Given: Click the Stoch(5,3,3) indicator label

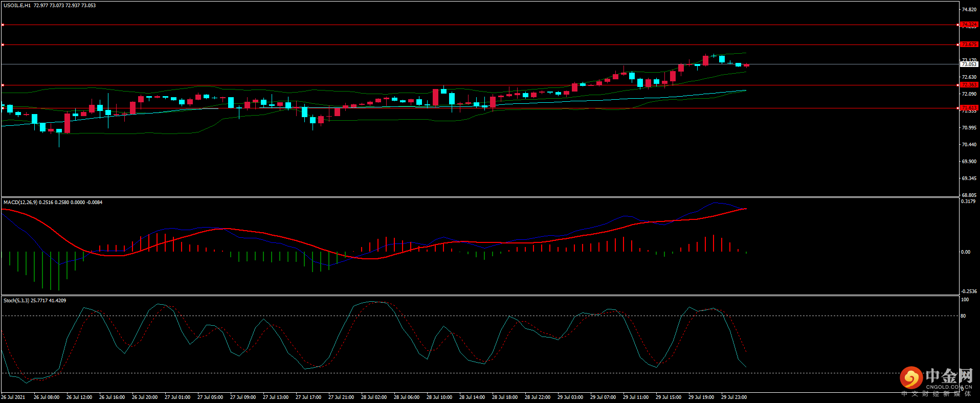Looking at the screenshot, I should (x=16, y=301).
